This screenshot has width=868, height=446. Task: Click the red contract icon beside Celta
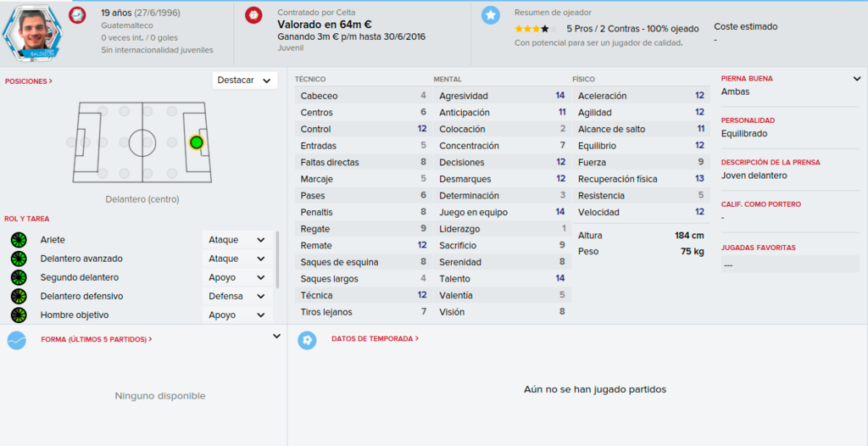(x=253, y=15)
